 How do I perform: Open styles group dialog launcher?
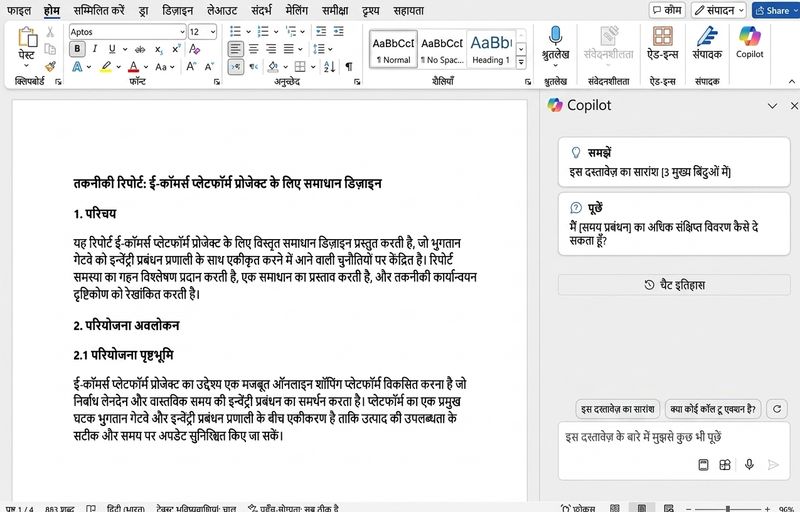point(528,82)
